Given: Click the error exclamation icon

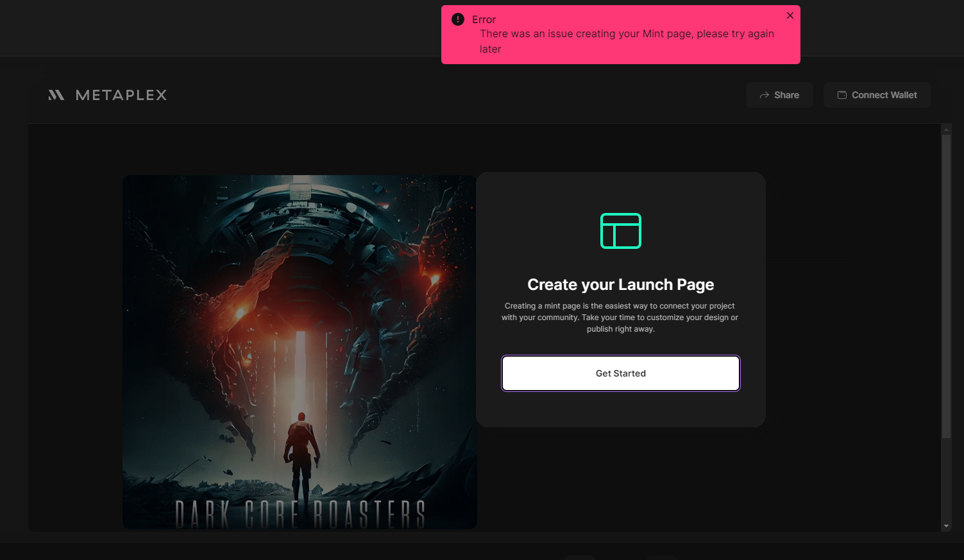Looking at the screenshot, I should 458,19.
